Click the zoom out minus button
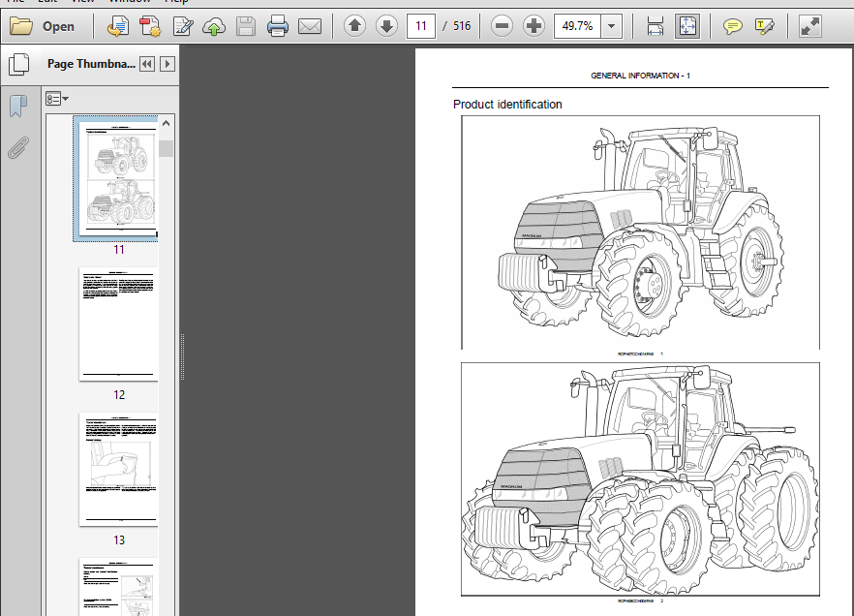854x616 pixels. tap(502, 25)
